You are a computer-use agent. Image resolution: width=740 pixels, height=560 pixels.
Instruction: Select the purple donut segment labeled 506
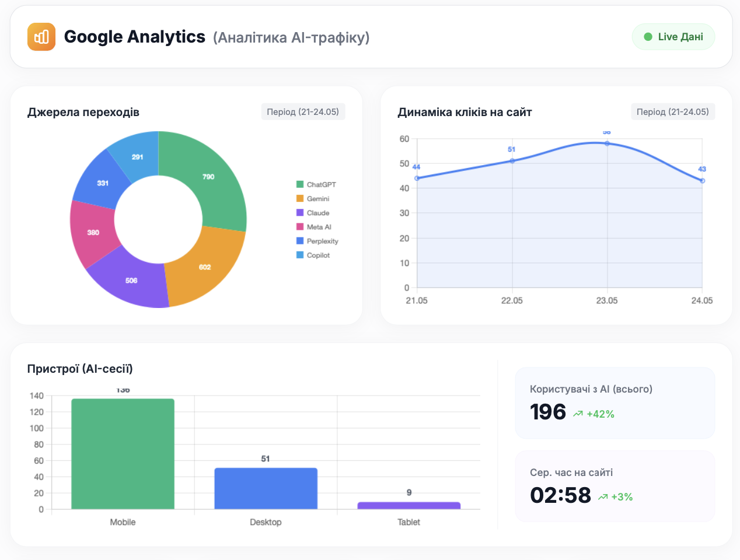[131, 281]
